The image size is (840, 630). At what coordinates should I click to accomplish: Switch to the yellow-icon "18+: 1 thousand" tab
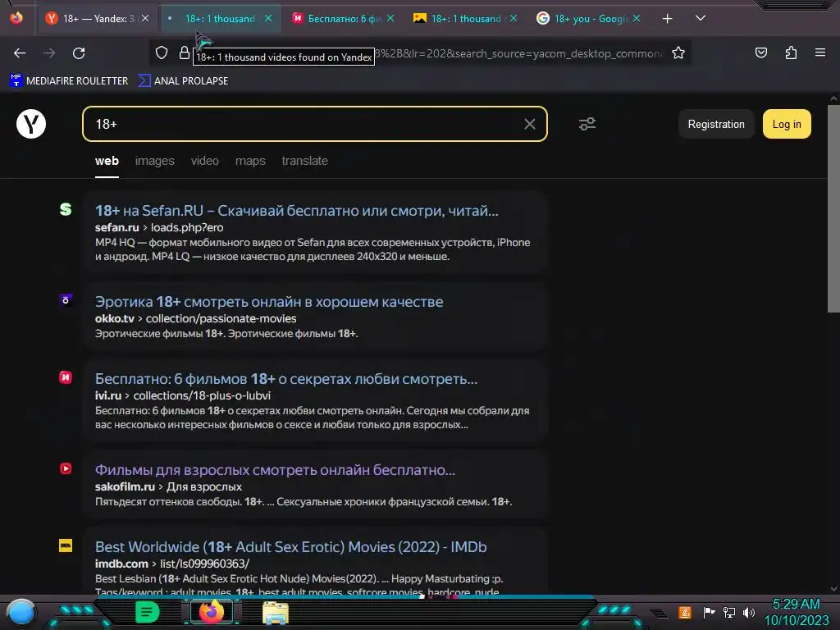pos(466,18)
